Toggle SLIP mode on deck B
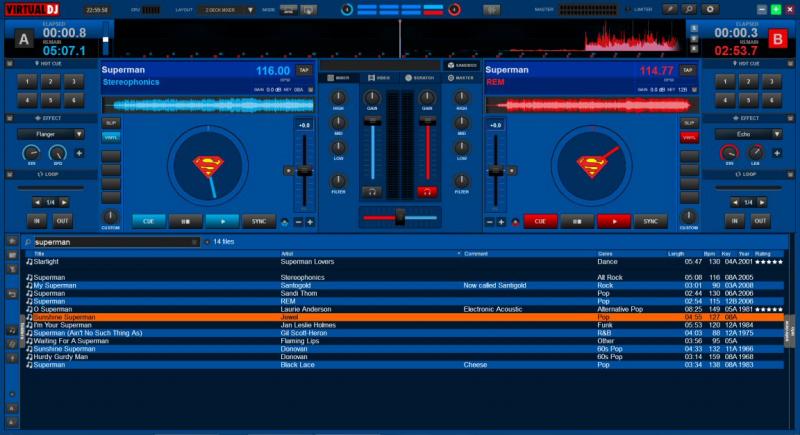 [x=689, y=123]
